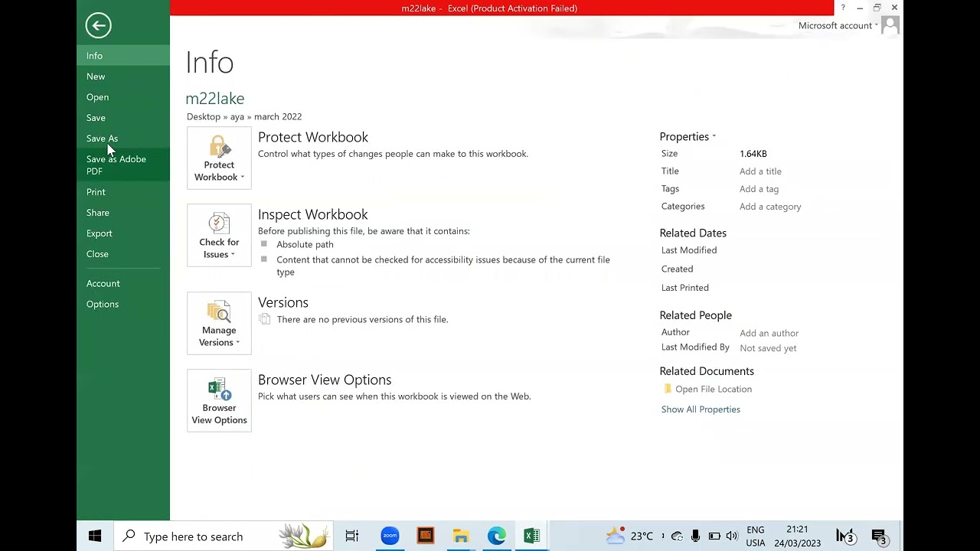Click the Absolute path item

click(305, 245)
